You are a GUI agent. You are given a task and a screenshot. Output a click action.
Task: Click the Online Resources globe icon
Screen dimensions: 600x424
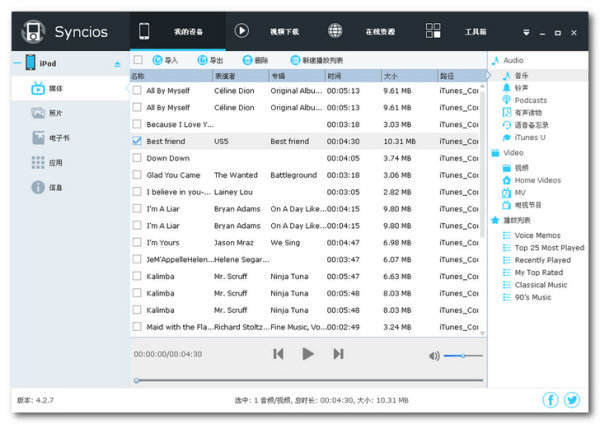pos(335,30)
